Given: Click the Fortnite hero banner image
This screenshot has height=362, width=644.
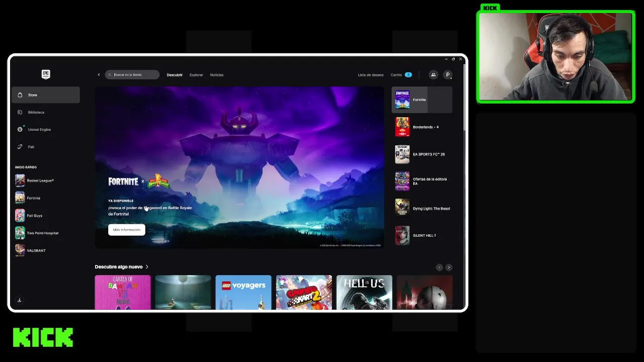Looking at the screenshot, I should click(239, 167).
